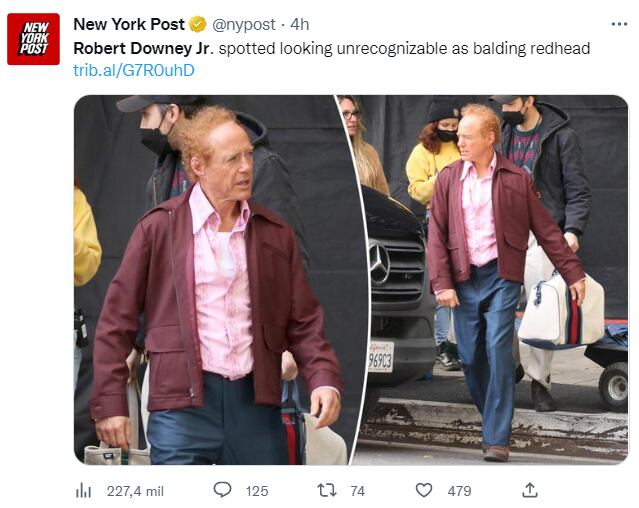Click the 74 retweets count

click(357, 491)
